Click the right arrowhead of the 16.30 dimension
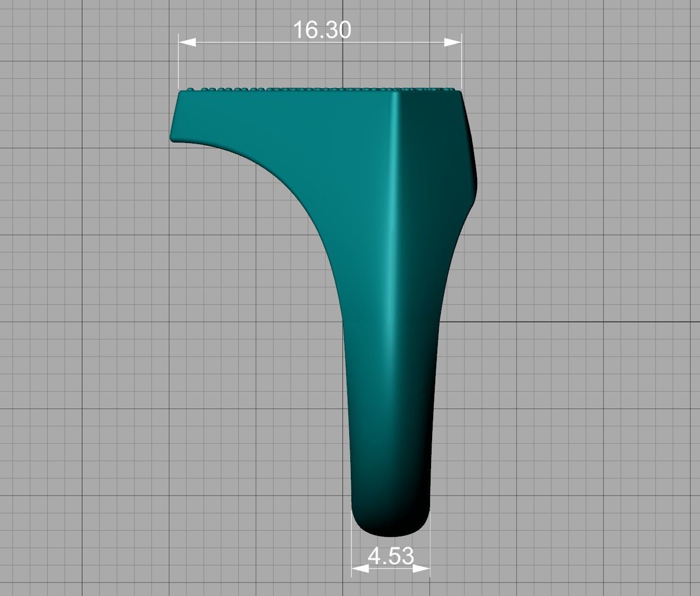This screenshot has height=596, width=700. click(x=453, y=42)
